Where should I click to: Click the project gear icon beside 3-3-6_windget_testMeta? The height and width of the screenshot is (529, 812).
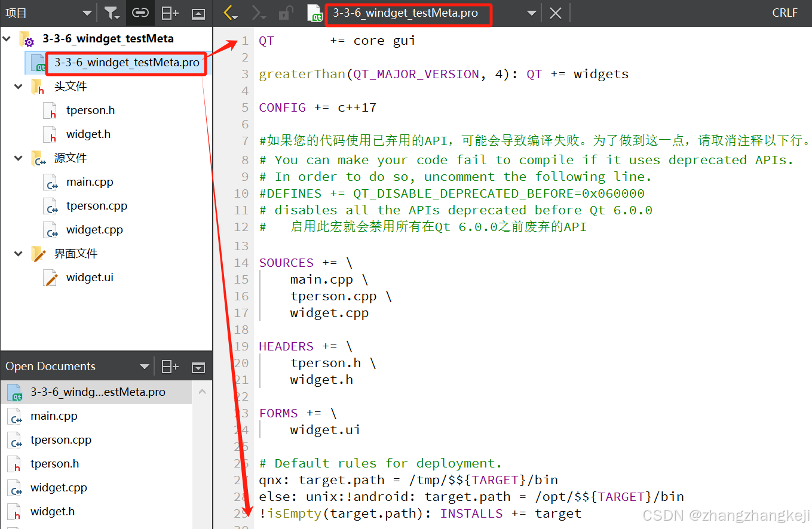coord(27,40)
